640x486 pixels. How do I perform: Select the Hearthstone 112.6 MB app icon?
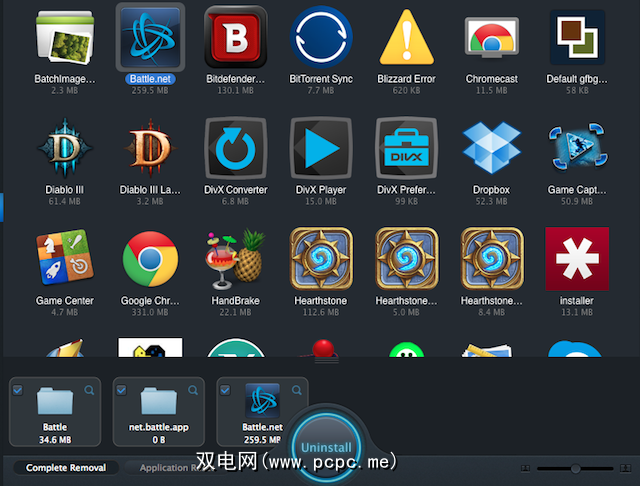321,259
